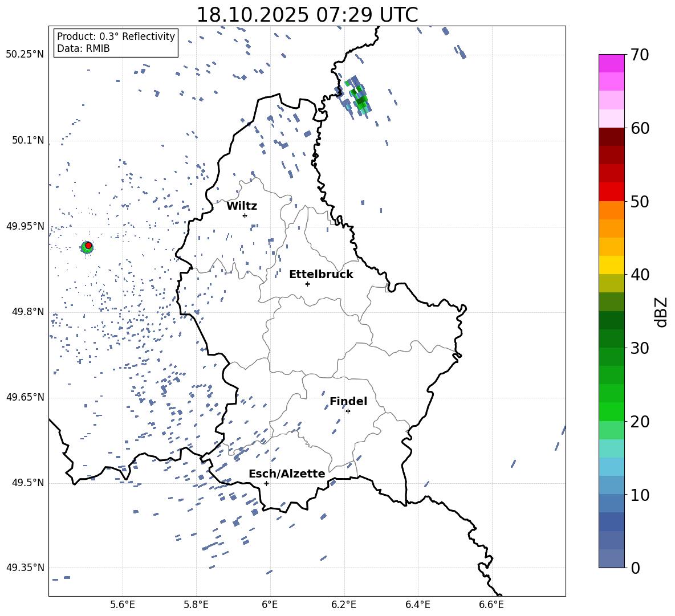The width and height of the screenshot is (675, 616).
Task: Click the Findel station cross marker
Action: 348,411
